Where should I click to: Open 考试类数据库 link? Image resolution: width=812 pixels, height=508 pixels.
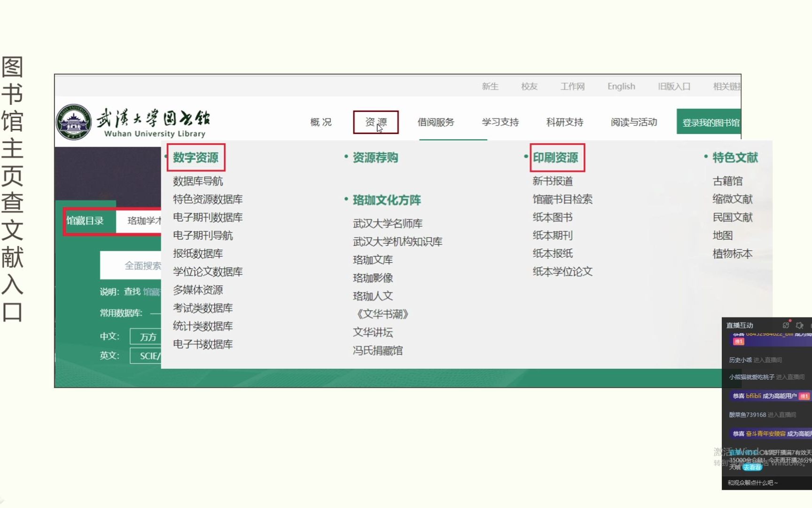coord(203,308)
